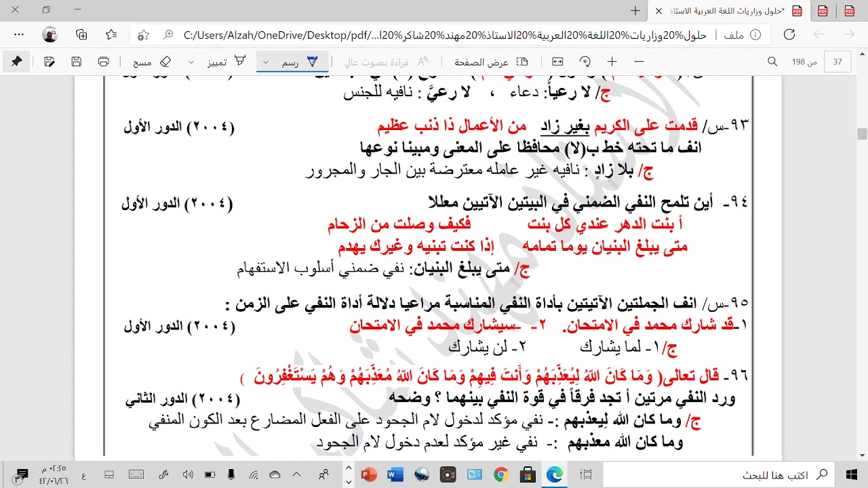Open the Favorites list icon

tap(112, 35)
